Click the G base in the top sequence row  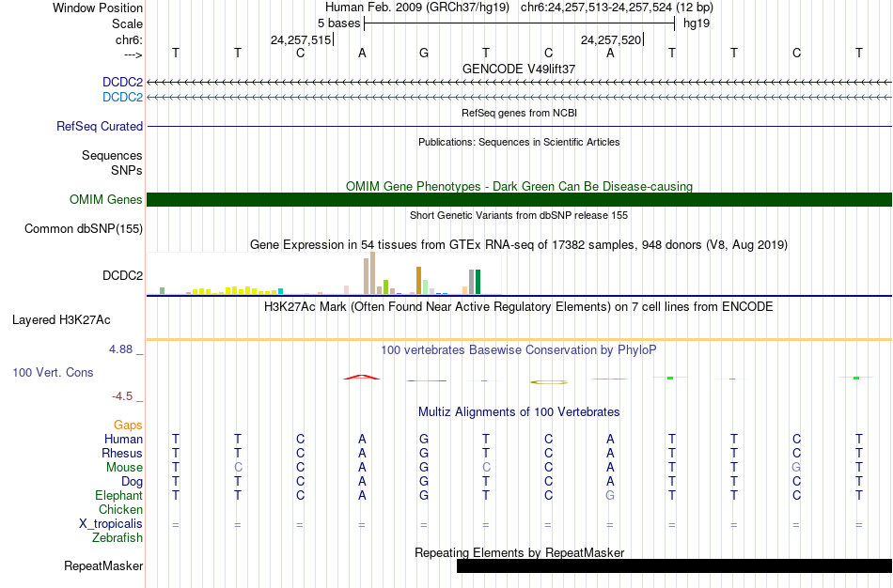pyautogui.click(x=424, y=54)
